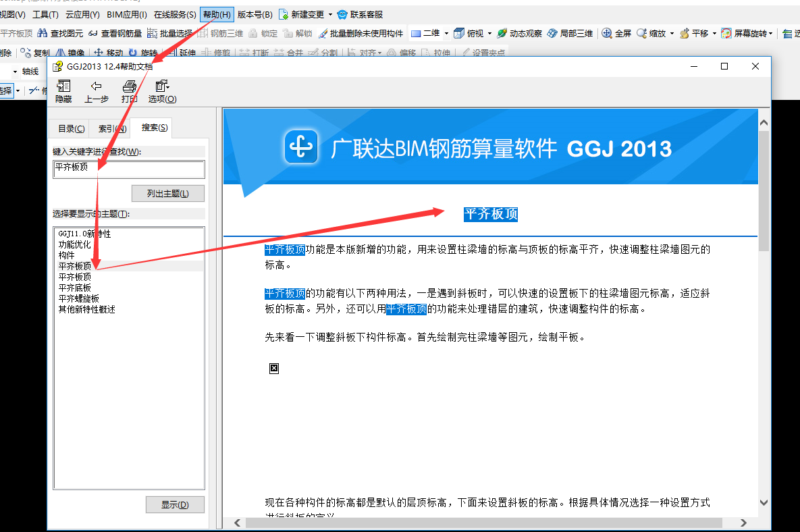Open dropdown arrow next to 新建变更

coord(330,14)
